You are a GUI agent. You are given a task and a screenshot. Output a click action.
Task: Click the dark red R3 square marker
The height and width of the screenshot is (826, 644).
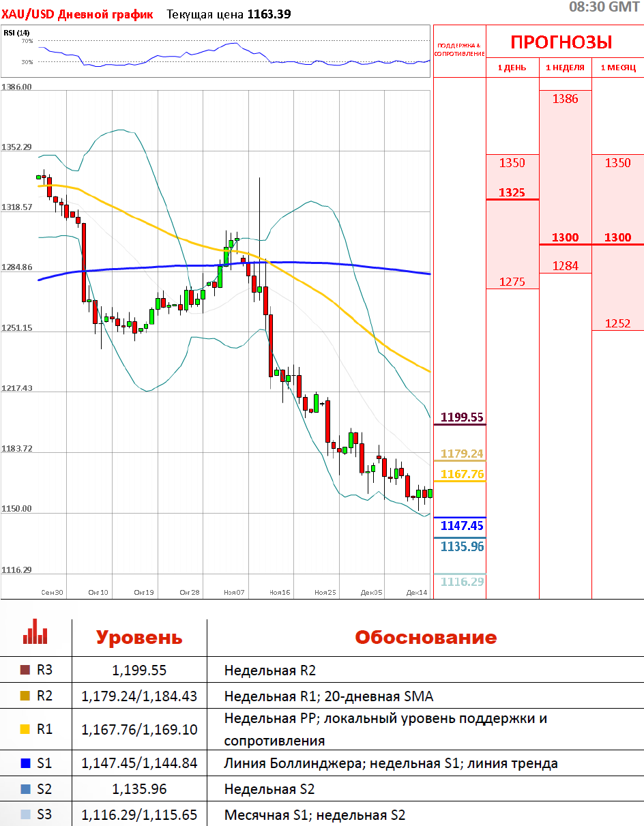coord(25,670)
